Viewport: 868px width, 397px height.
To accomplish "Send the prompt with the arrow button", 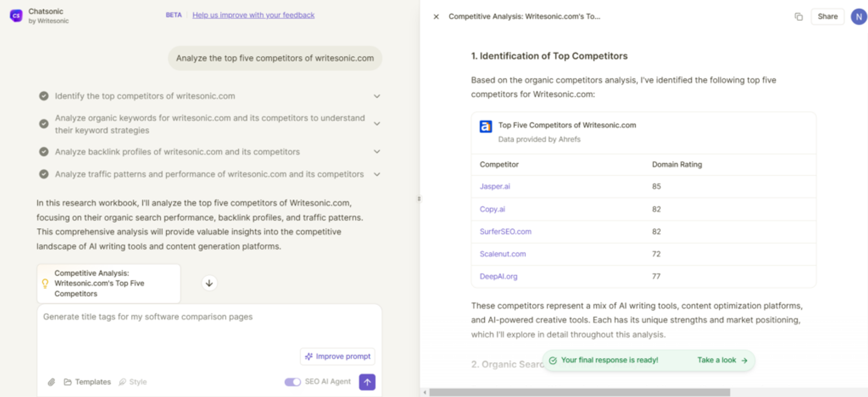I will pos(367,382).
